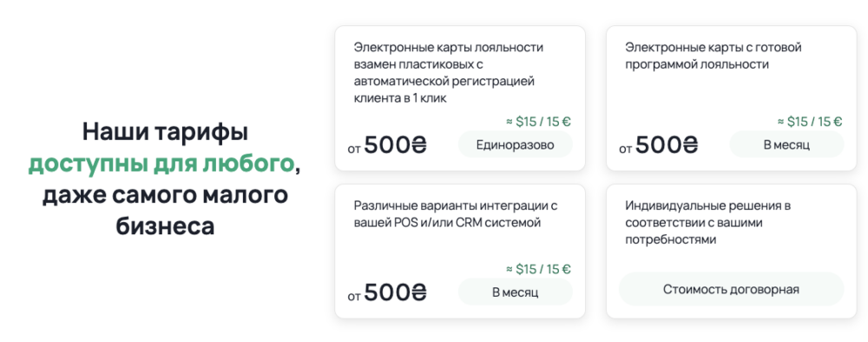This screenshot has width=868, height=342.
Task: Click 500₴ price in first card
Action: click(395, 145)
